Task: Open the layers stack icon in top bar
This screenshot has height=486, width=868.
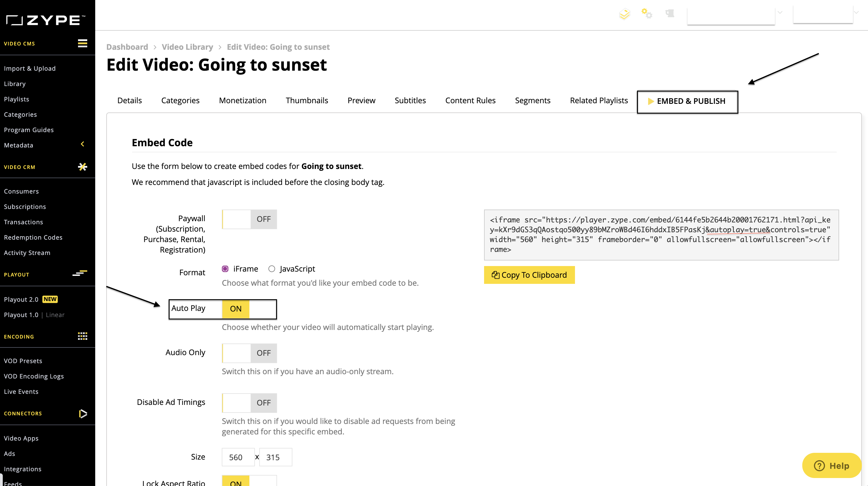Action: (624, 14)
